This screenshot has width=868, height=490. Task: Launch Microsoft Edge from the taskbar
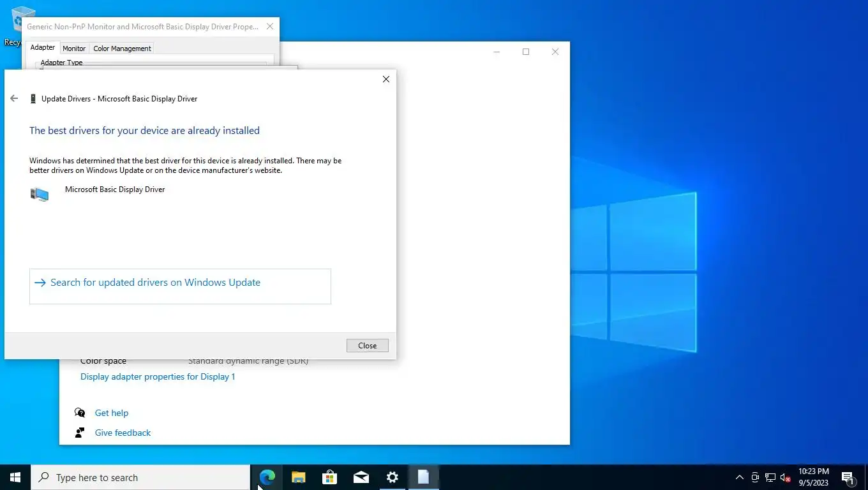point(267,477)
